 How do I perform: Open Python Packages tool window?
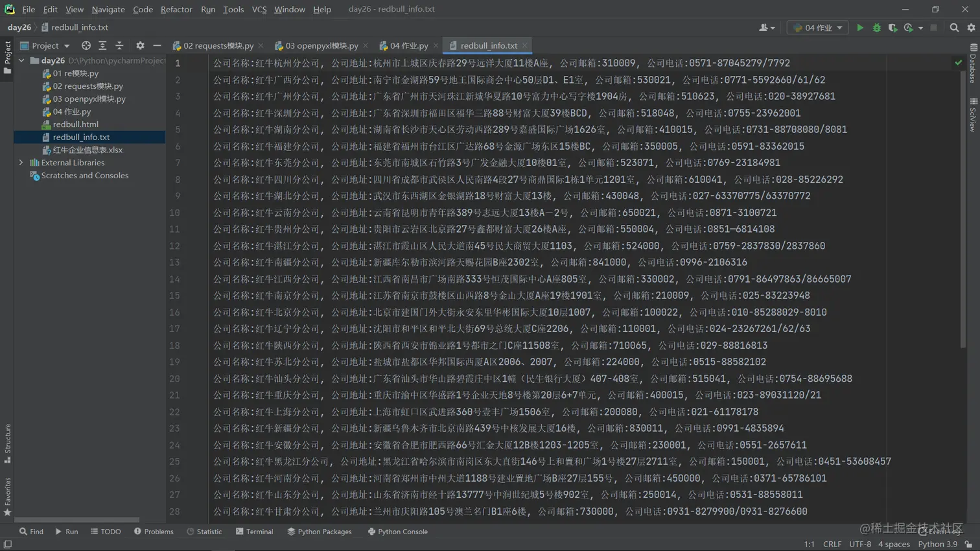(x=319, y=532)
